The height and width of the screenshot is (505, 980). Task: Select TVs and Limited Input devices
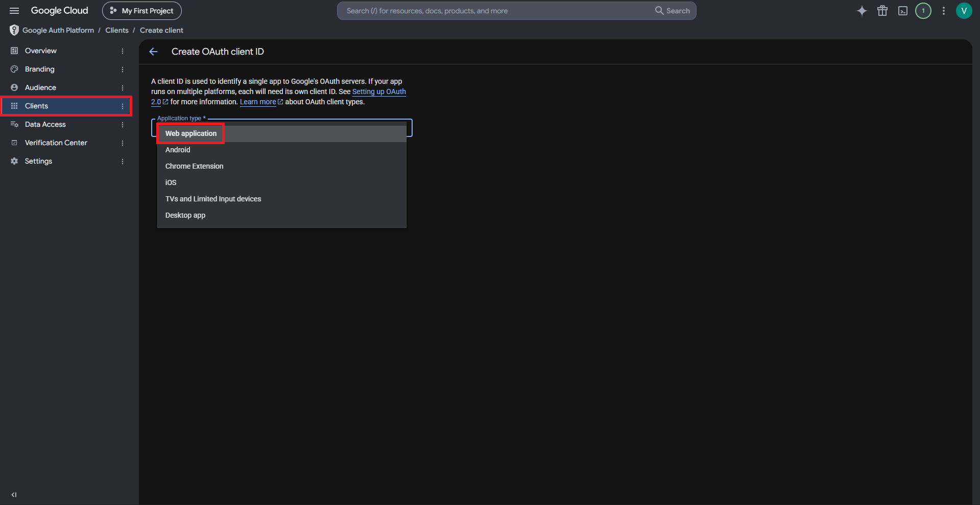point(282,199)
